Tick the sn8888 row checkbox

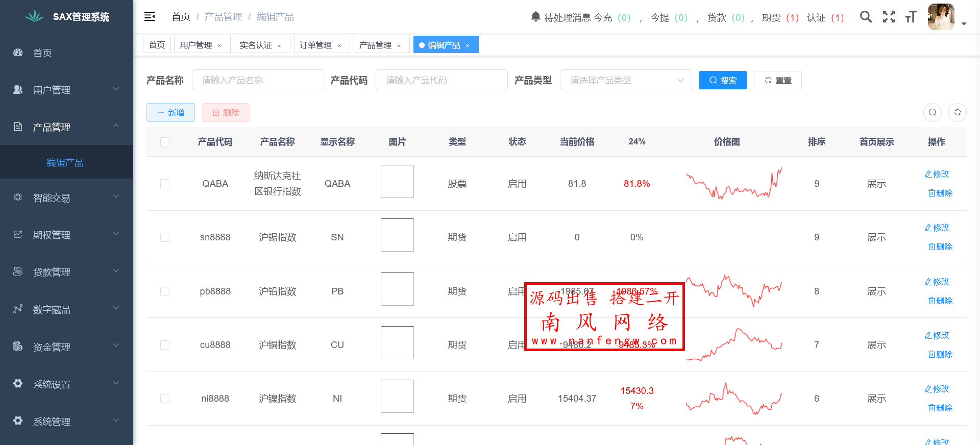165,237
